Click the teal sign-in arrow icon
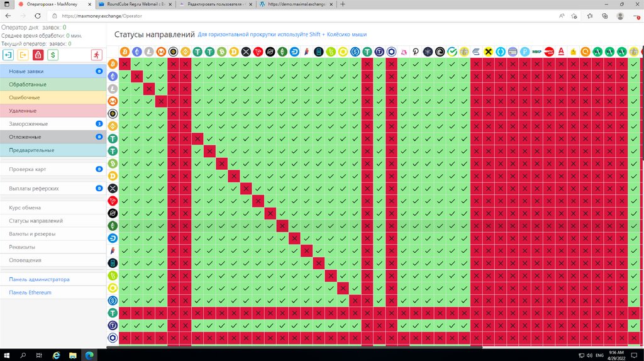644x361 pixels. (8, 55)
